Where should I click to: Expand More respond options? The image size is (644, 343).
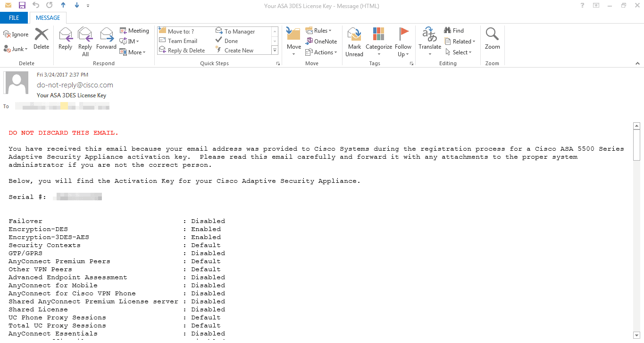[x=133, y=52]
